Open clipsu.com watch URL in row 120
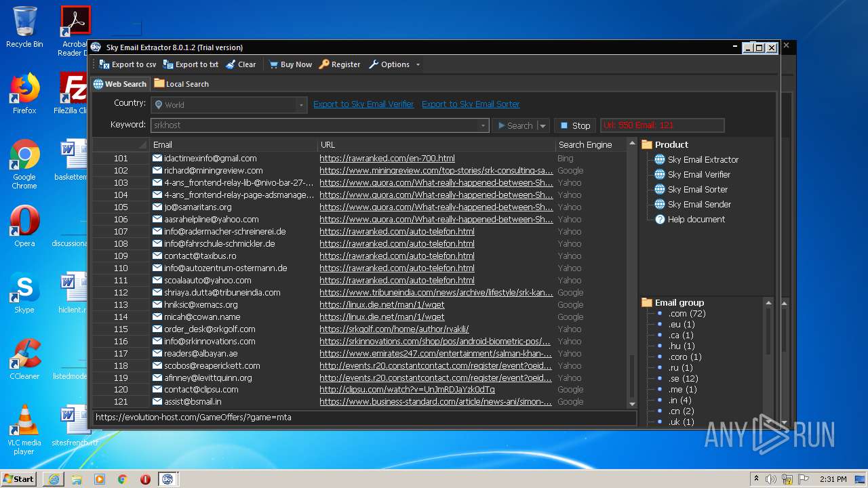The height and width of the screenshot is (488, 868). pos(407,389)
